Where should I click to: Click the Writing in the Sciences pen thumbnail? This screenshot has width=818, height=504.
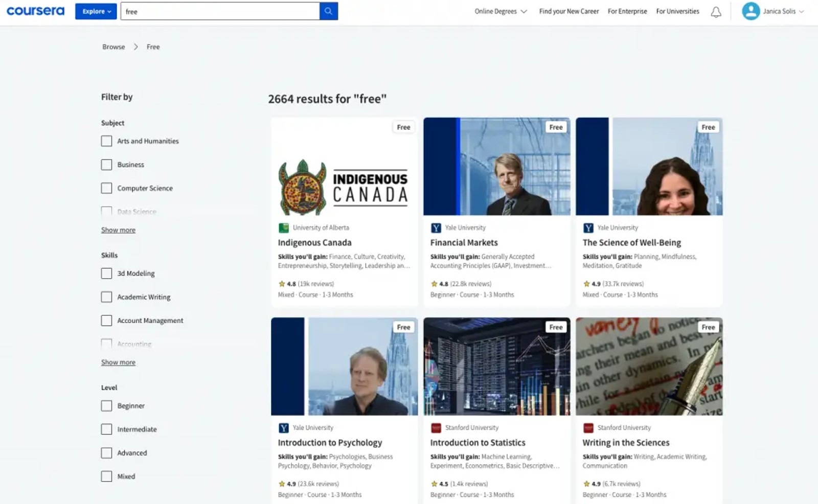pos(649,366)
